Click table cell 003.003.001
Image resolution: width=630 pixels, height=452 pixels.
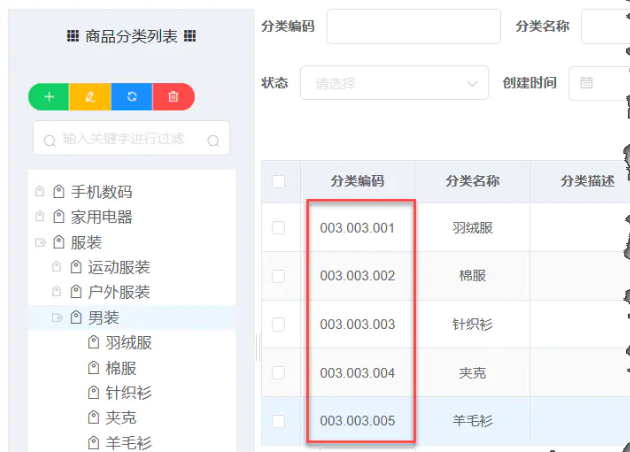357,228
